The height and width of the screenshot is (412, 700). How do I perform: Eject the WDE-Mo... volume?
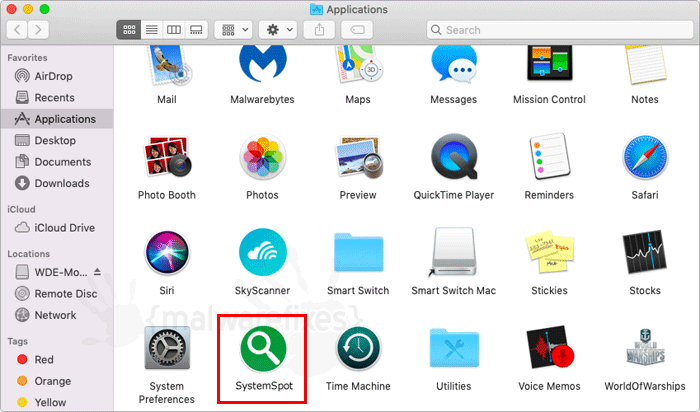(97, 272)
